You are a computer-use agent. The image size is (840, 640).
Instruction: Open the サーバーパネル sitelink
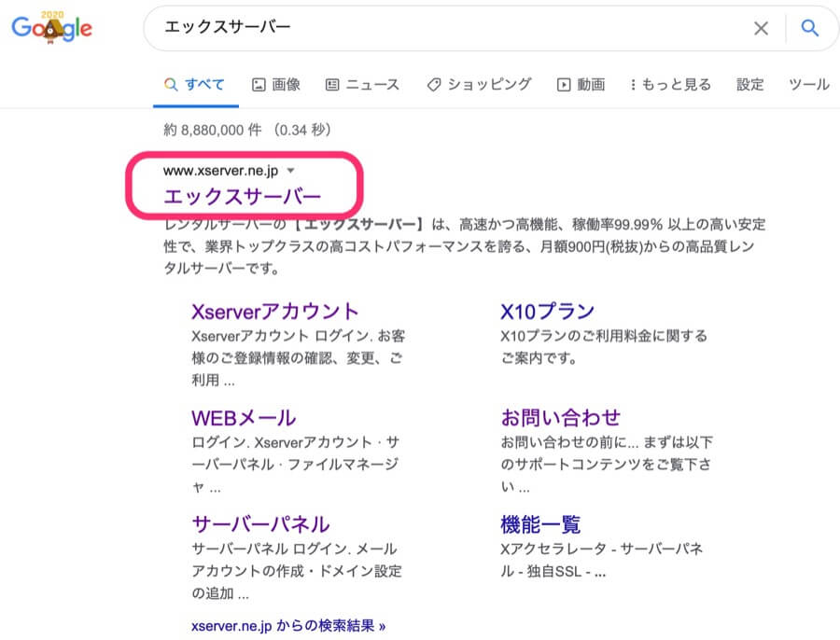click(259, 523)
